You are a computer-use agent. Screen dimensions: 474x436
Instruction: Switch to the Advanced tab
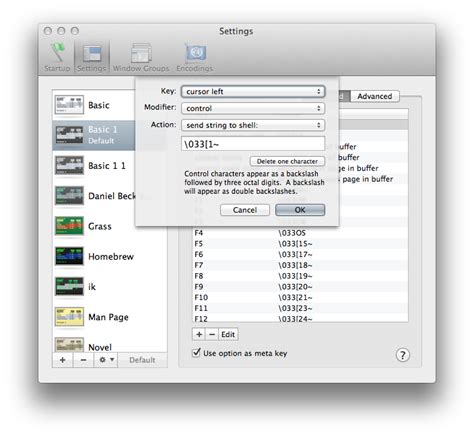375,96
